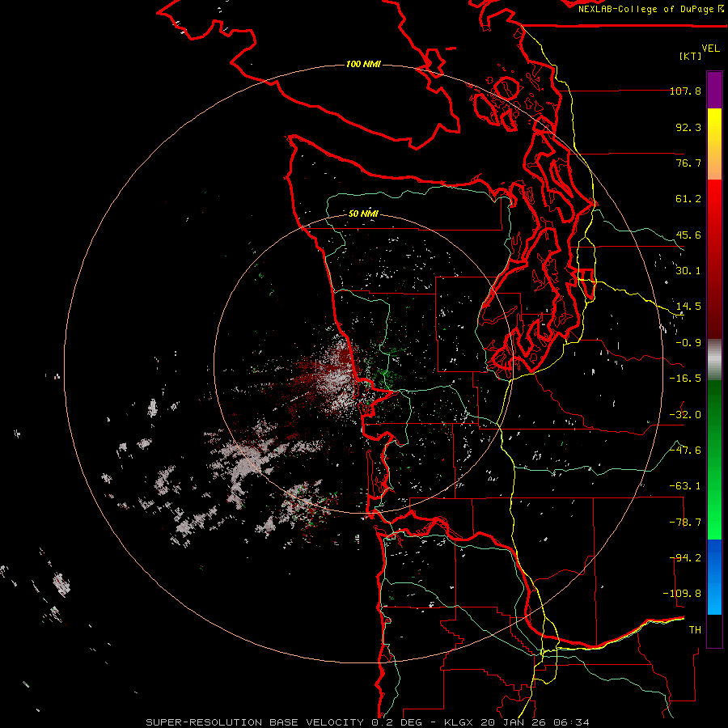
Task: Click the -63.1 legend value
Action: click(x=685, y=486)
